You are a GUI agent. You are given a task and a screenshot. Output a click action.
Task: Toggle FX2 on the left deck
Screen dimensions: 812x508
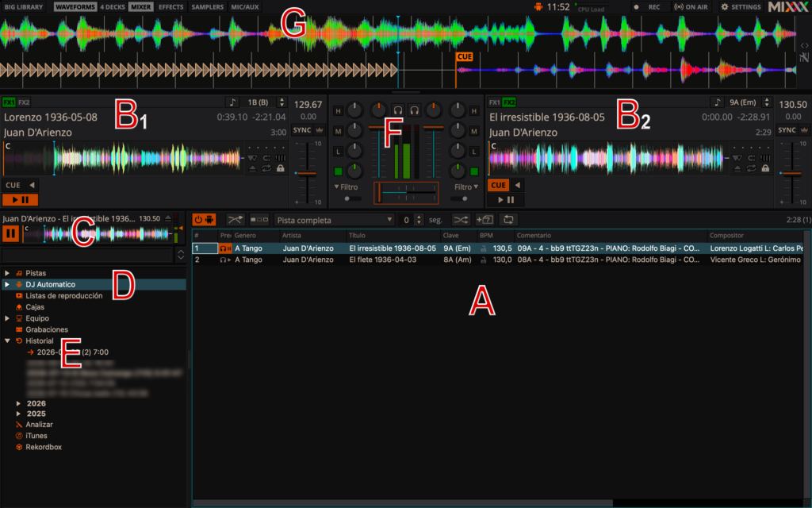tap(24, 102)
